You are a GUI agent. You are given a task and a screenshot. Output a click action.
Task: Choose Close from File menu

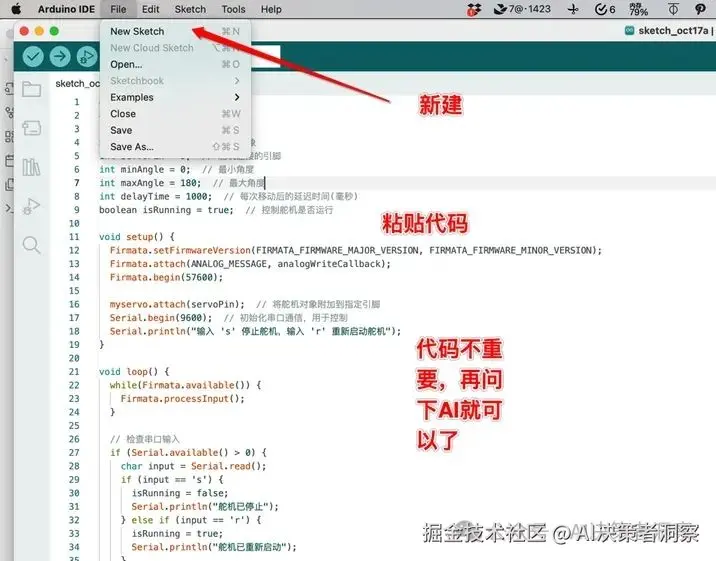175,114
